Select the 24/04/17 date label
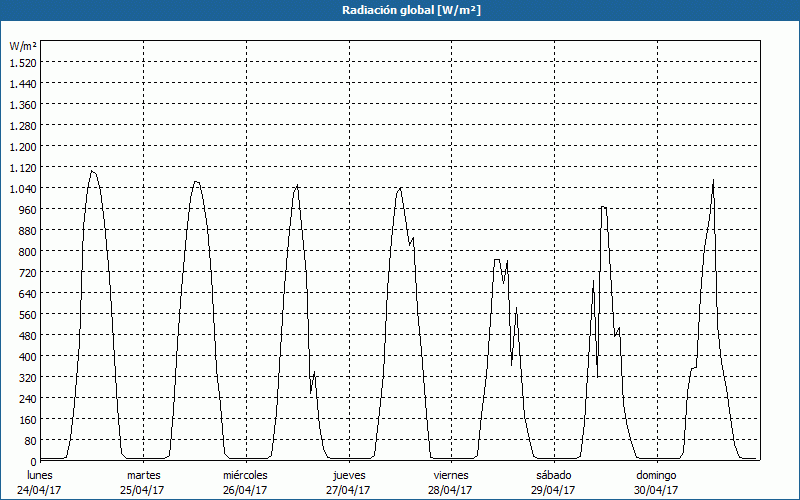The height and width of the screenshot is (500, 800). pos(39,490)
